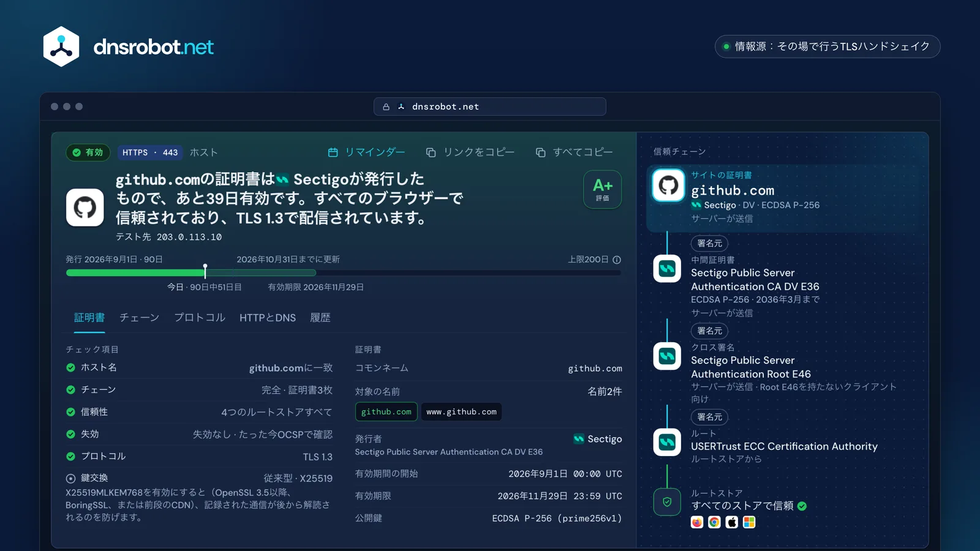Click the green check beside 失効

[71, 434]
